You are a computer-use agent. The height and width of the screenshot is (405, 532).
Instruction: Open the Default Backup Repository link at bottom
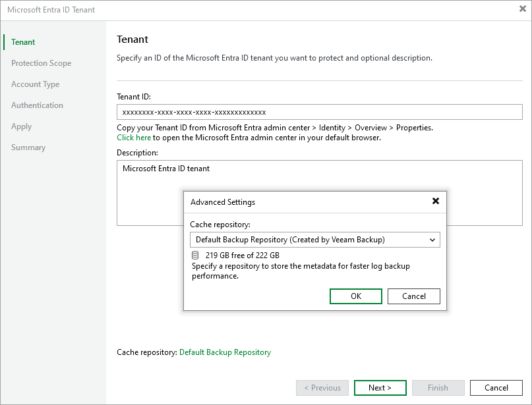pyautogui.click(x=225, y=352)
